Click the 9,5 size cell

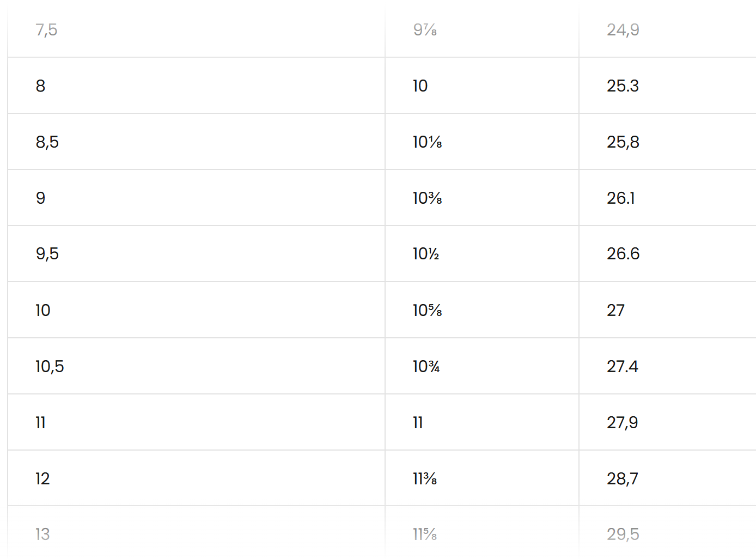tap(47, 254)
